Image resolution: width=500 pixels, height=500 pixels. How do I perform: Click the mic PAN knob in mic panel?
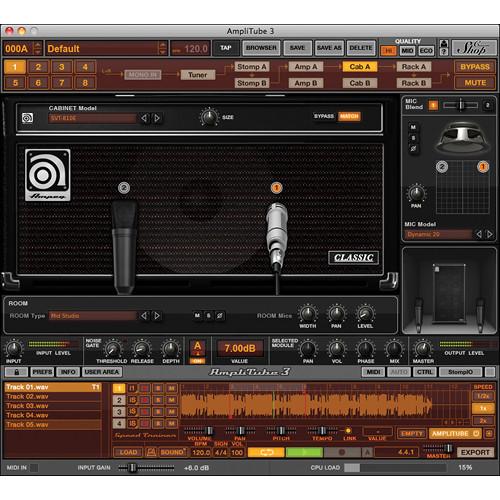pos(416,193)
